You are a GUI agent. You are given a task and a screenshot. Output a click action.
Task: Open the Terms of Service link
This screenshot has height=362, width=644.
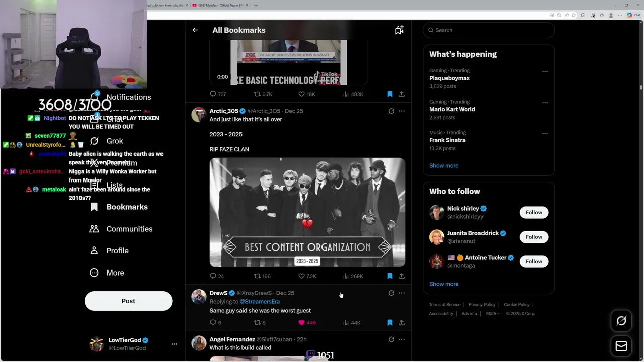(445, 305)
